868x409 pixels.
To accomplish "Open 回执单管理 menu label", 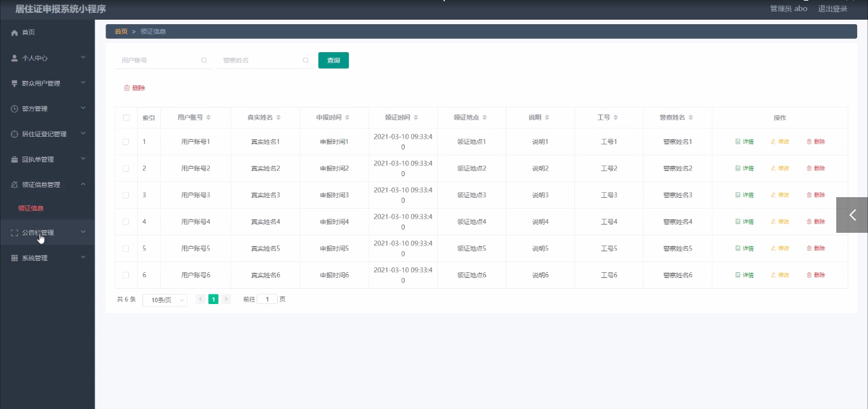I will 38,160.
